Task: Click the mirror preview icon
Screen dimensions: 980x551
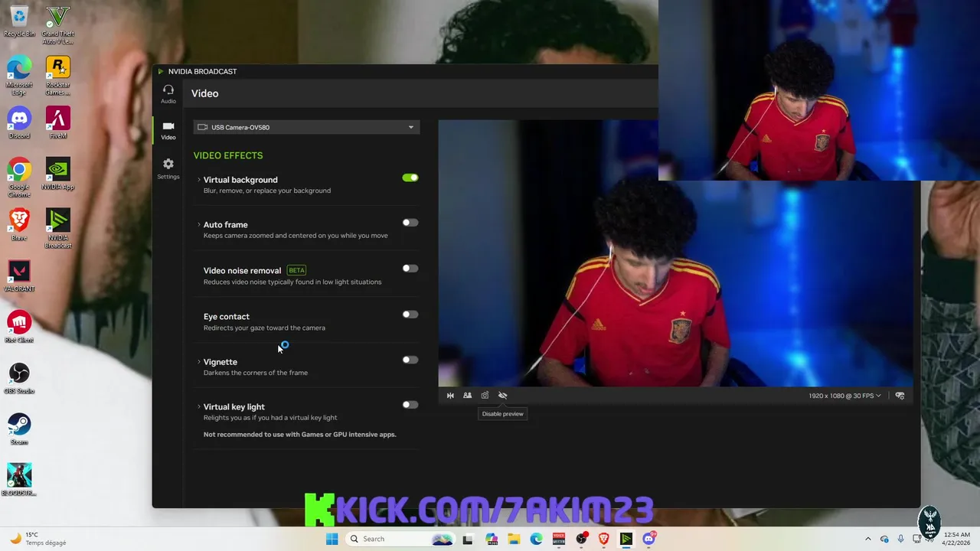Action: point(450,396)
